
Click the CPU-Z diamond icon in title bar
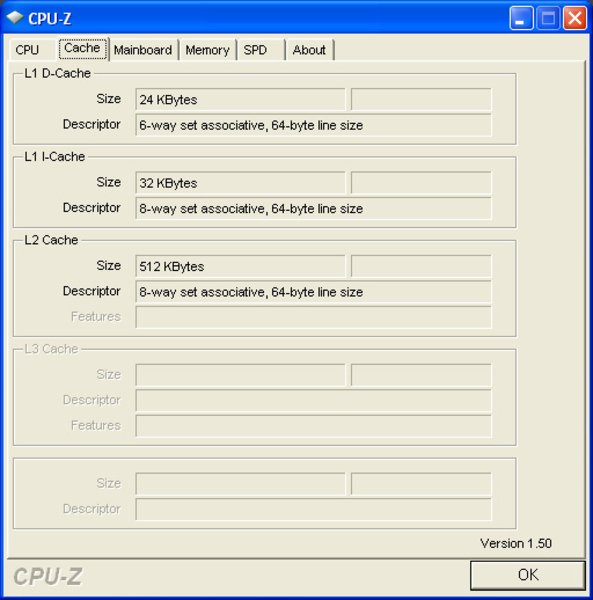coord(15,17)
